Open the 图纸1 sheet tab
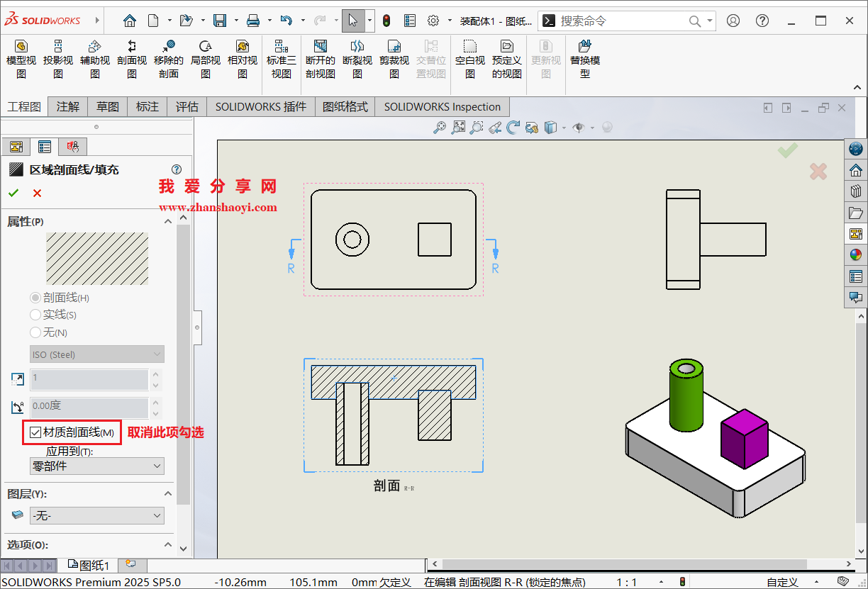 89,565
